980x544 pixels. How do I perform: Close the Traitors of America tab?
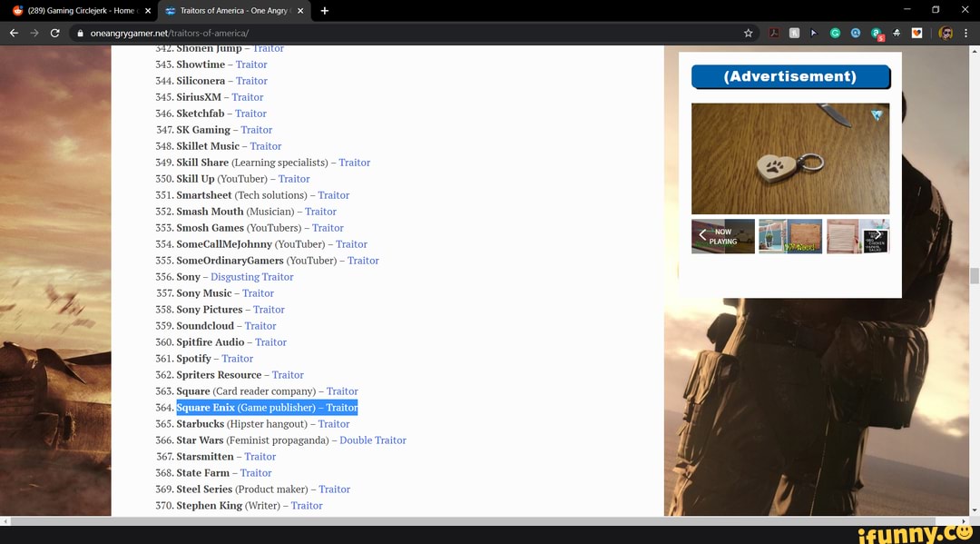(x=300, y=11)
